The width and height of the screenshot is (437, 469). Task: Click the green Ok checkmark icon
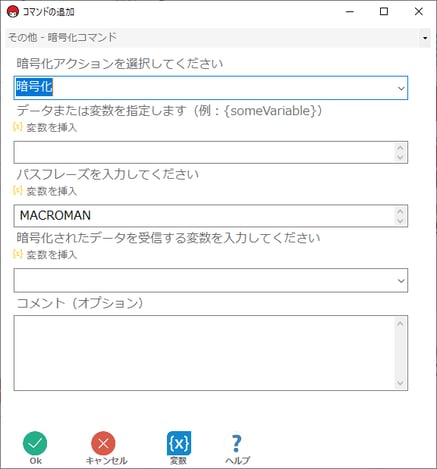click(35, 443)
